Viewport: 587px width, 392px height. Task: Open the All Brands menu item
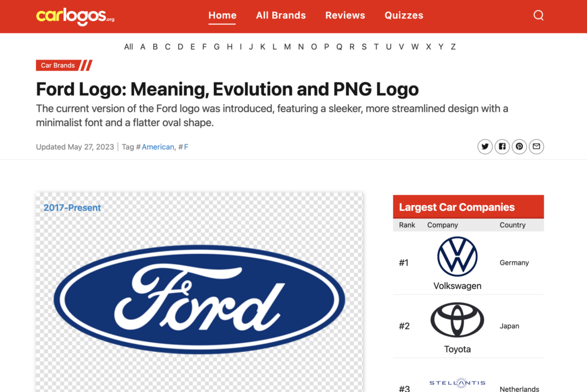(x=281, y=15)
